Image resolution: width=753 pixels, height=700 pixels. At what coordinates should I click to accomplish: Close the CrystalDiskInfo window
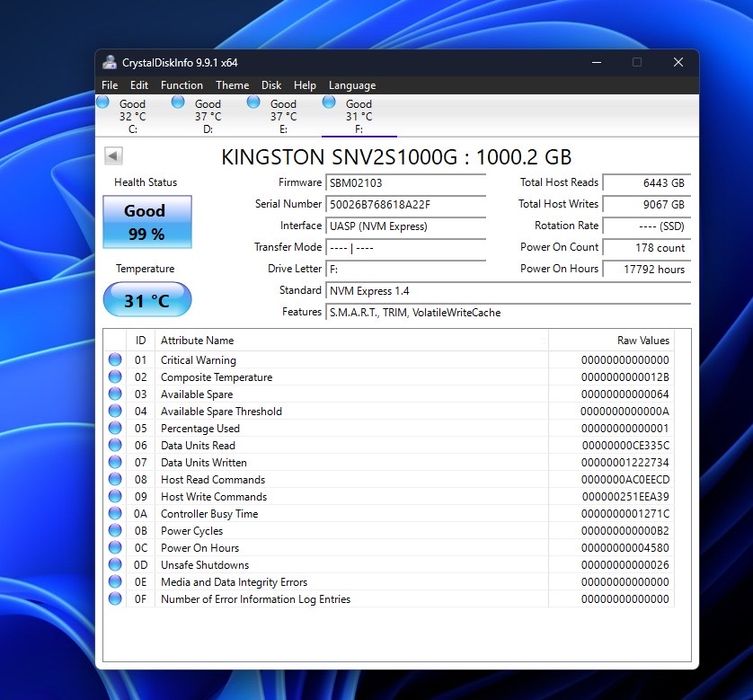678,62
